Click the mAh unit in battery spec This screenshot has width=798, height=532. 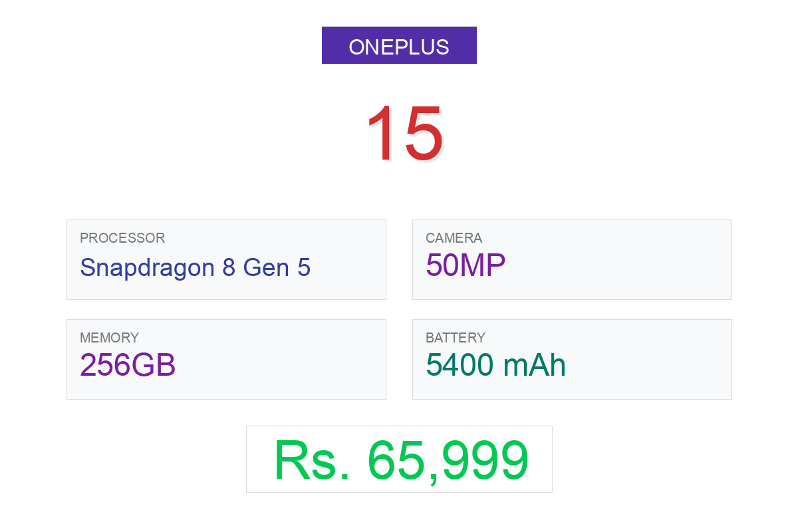(x=535, y=365)
